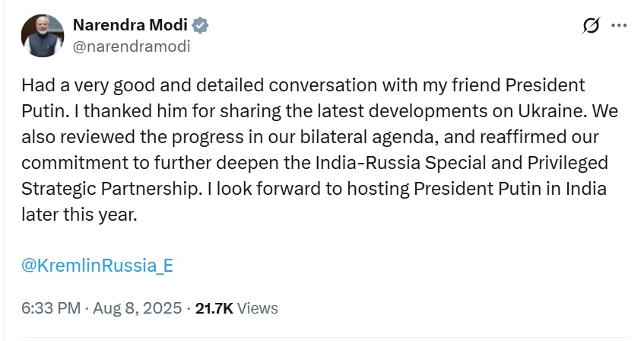This screenshot has height=341, width=644.
Task: Click the 21.7K view count number
Action: click(214, 308)
